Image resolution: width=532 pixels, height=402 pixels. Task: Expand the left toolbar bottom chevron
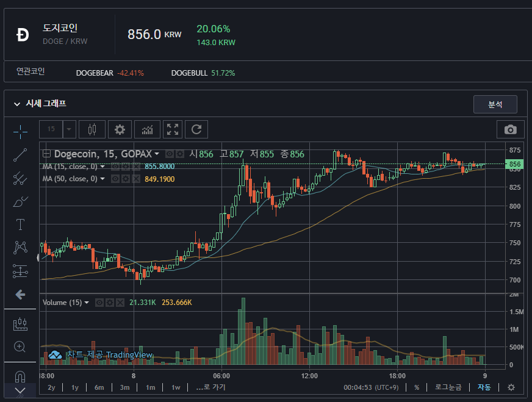click(x=20, y=391)
